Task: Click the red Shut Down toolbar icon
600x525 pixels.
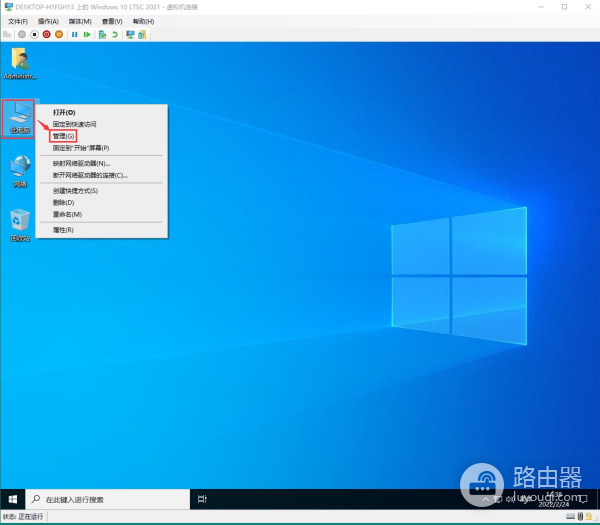Action: 46,34
